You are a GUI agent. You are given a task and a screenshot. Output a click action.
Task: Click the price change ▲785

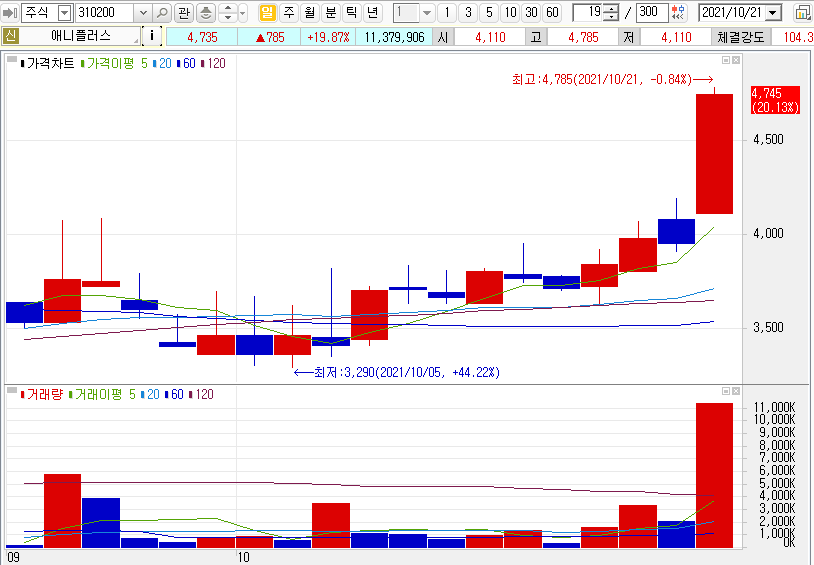point(269,37)
